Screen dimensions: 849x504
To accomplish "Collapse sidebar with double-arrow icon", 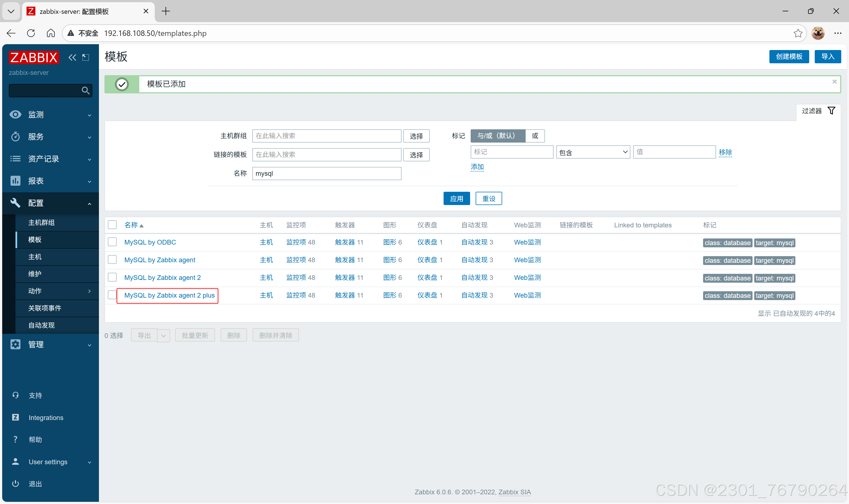I will point(72,57).
